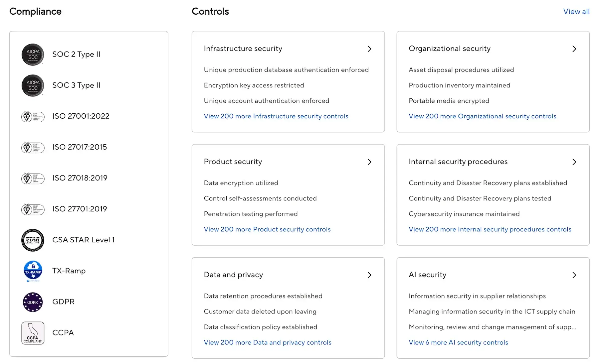Open the CSA STAR Level One badge

point(33,240)
